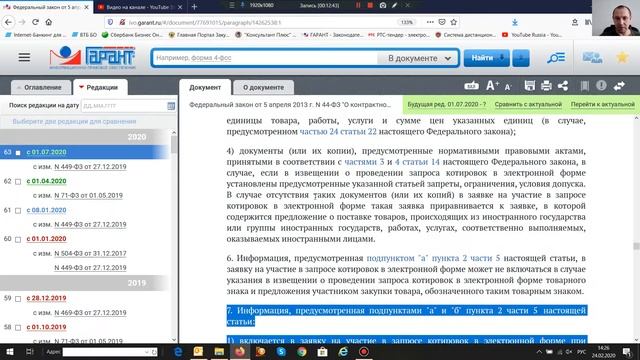This screenshot has height=360, width=640.
Task: Increase document font size (A+)
Action: click(492, 86)
